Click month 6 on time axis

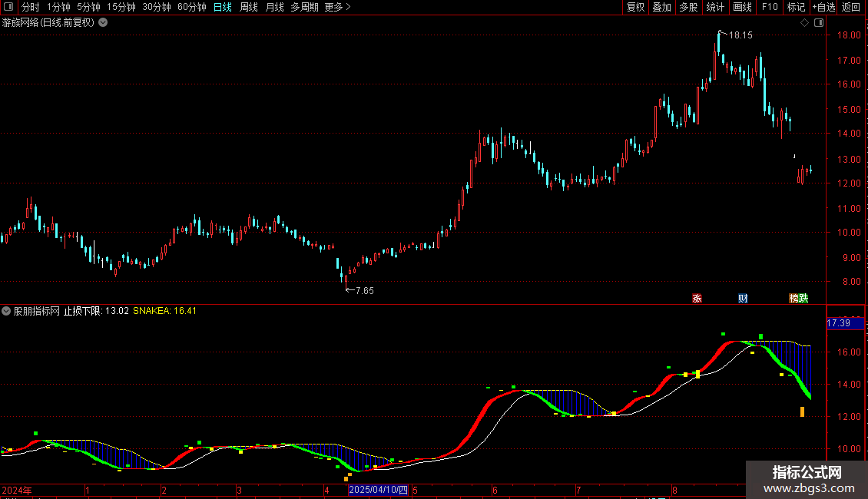click(495, 490)
